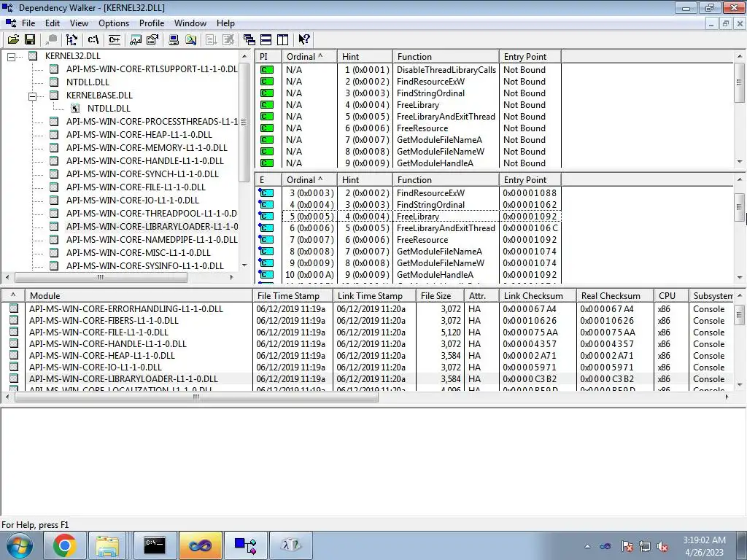Click the Context Help arrow-question icon
The height and width of the screenshot is (560, 747).
tap(304, 39)
